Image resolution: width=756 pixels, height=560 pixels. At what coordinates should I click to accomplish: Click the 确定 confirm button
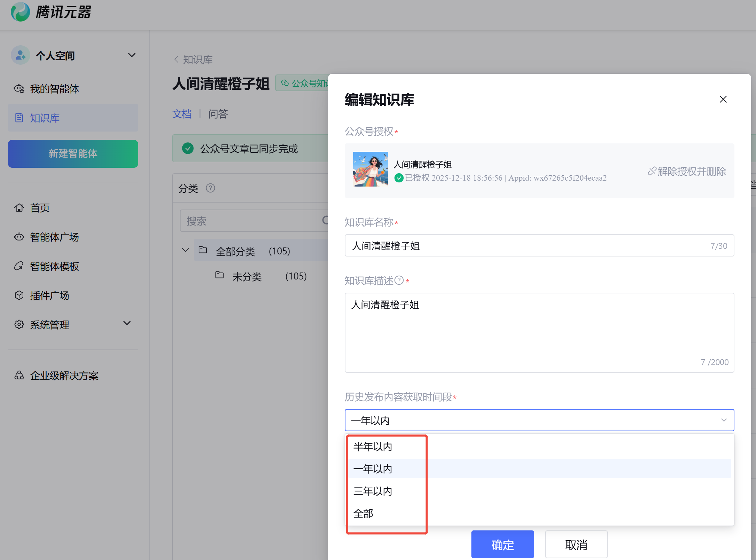pyautogui.click(x=502, y=544)
